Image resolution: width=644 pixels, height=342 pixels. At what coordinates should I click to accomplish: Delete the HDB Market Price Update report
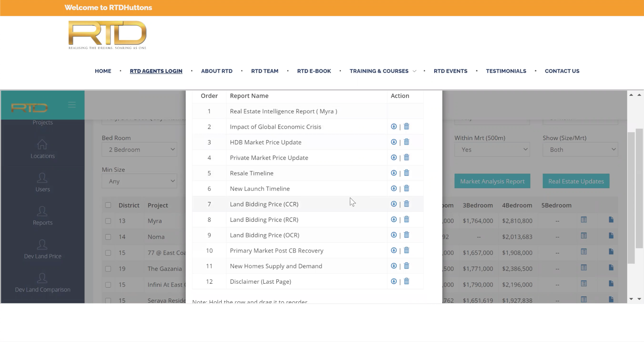click(407, 142)
